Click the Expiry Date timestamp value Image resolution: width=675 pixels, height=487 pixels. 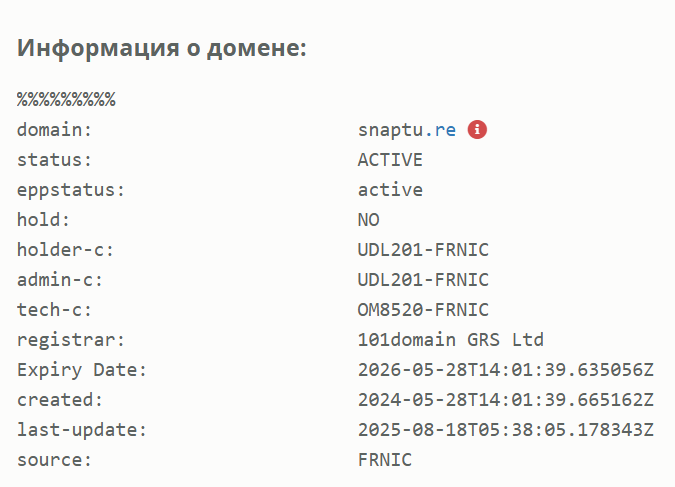(x=505, y=370)
